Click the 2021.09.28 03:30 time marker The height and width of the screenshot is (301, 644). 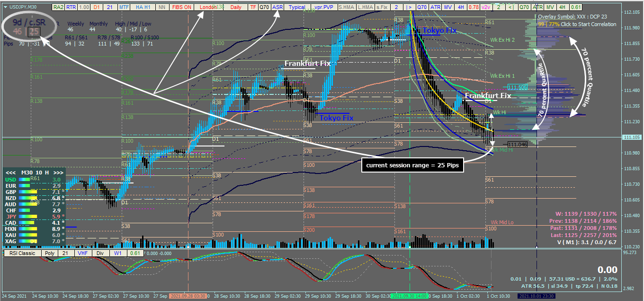point(188,296)
